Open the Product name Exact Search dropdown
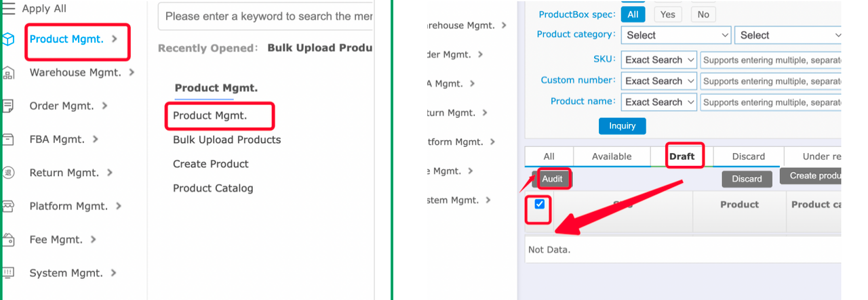 [x=659, y=102]
